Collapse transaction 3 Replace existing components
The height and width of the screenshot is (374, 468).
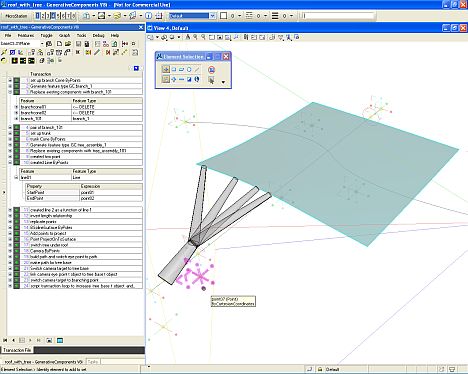point(10,92)
